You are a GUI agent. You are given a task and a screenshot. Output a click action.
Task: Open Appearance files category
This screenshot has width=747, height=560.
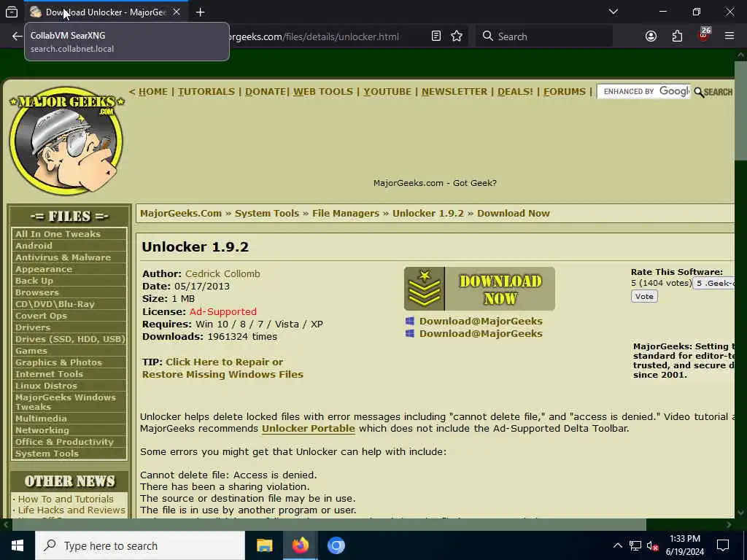pos(44,269)
